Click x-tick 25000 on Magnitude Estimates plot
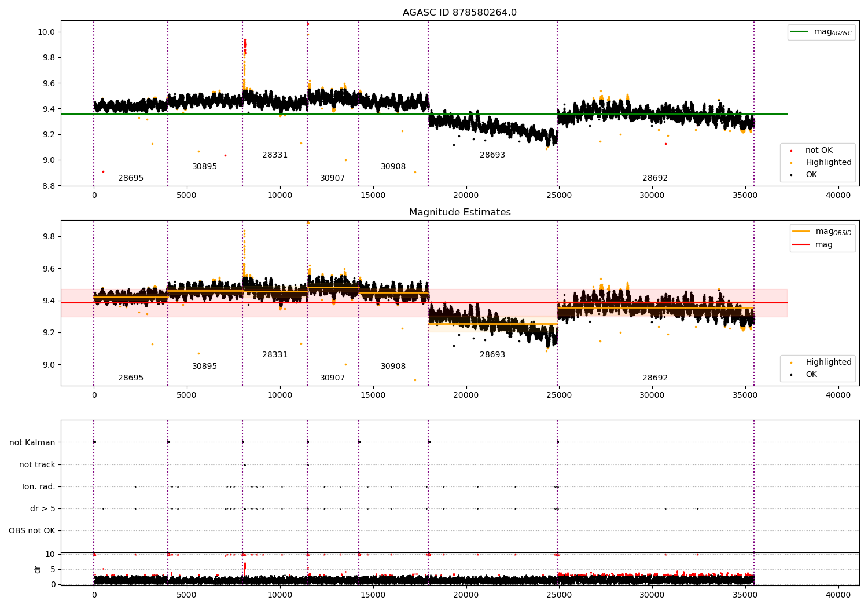Viewport: 868px width, 608px height. coord(559,395)
